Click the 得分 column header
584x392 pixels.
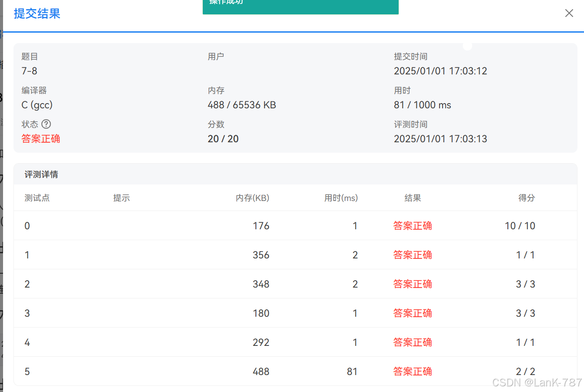click(527, 198)
